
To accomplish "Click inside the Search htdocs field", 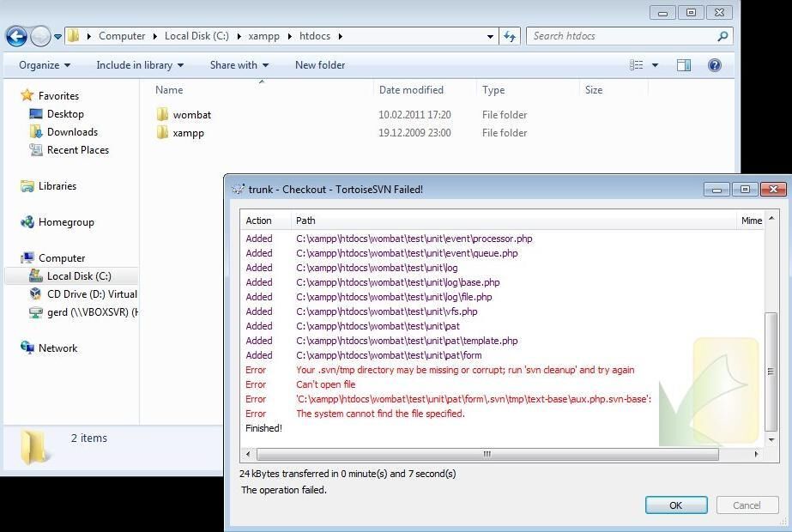I will (x=620, y=36).
